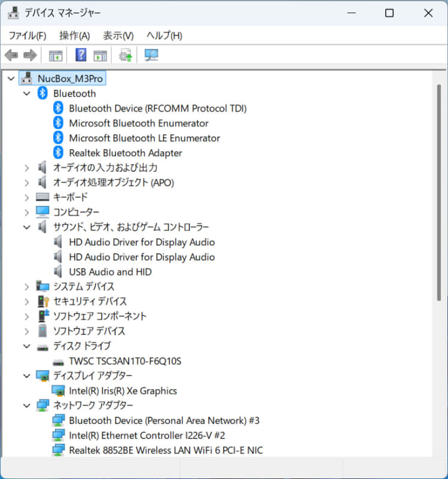Select Microsoft Bluetooth LE Enumerator entry

(x=144, y=138)
